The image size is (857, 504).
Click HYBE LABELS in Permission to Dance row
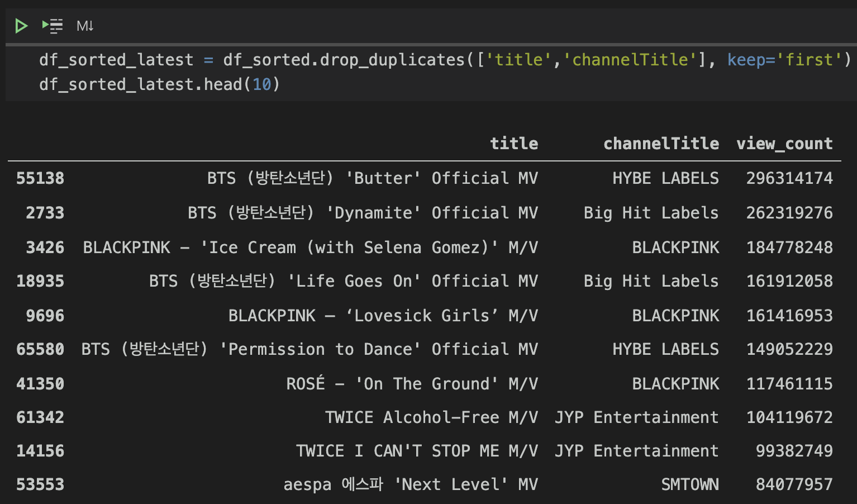coord(666,349)
